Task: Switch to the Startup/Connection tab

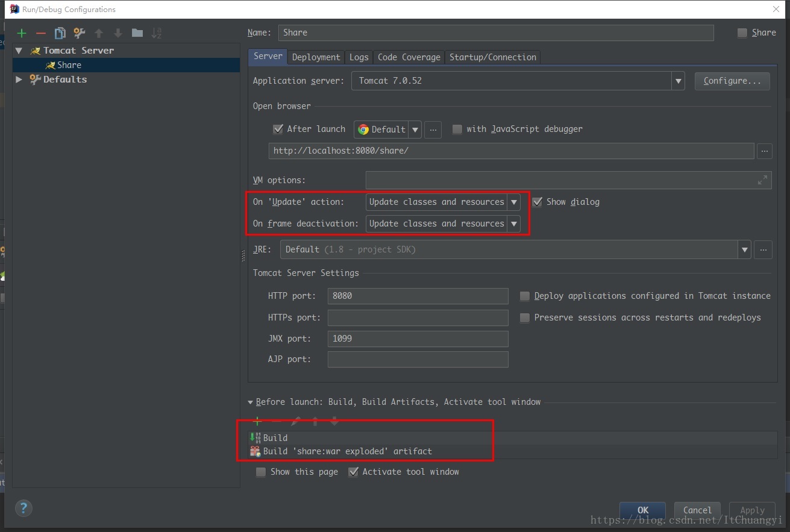Action: click(x=493, y=57)
